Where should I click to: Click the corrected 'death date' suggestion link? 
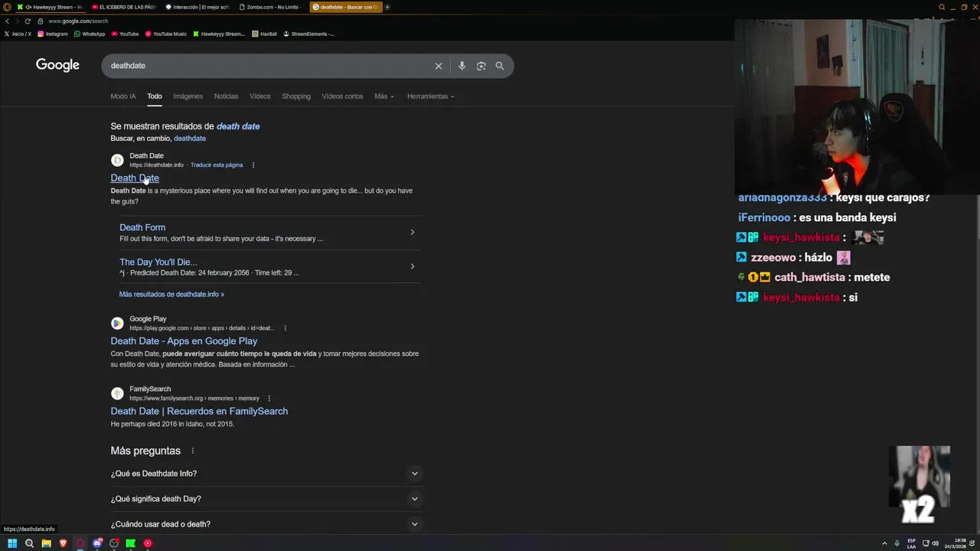[238, 126]
